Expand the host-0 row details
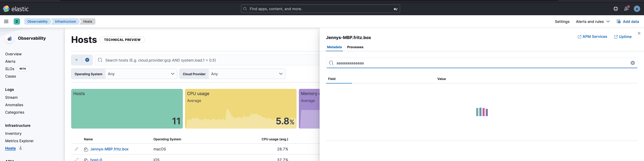The width and height of the screenshot is (644, 161). click(76, 160)
